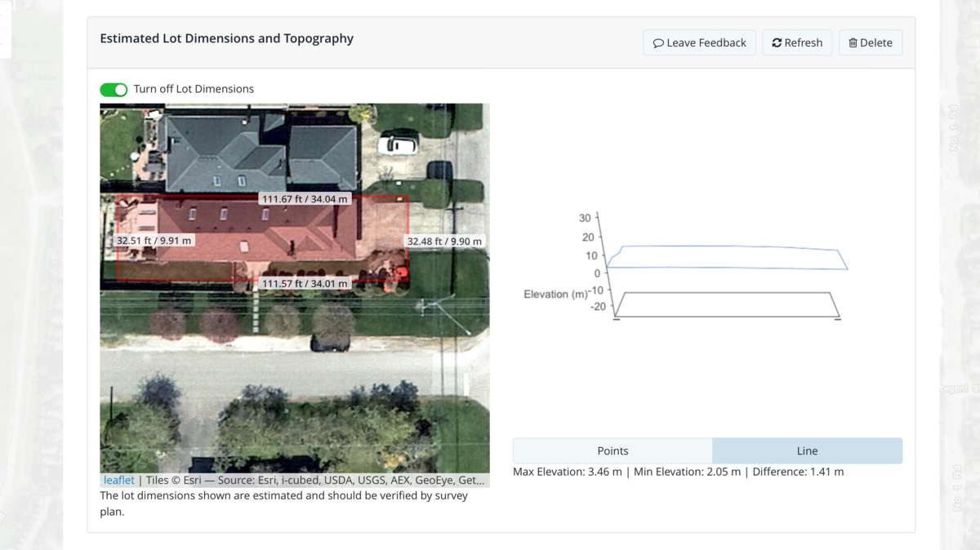Image resolution: width=980 pixels, height=550 pixels.
Task: Select the 32.51 ft / 9.91 m label
Action: [x=154, y=241]
